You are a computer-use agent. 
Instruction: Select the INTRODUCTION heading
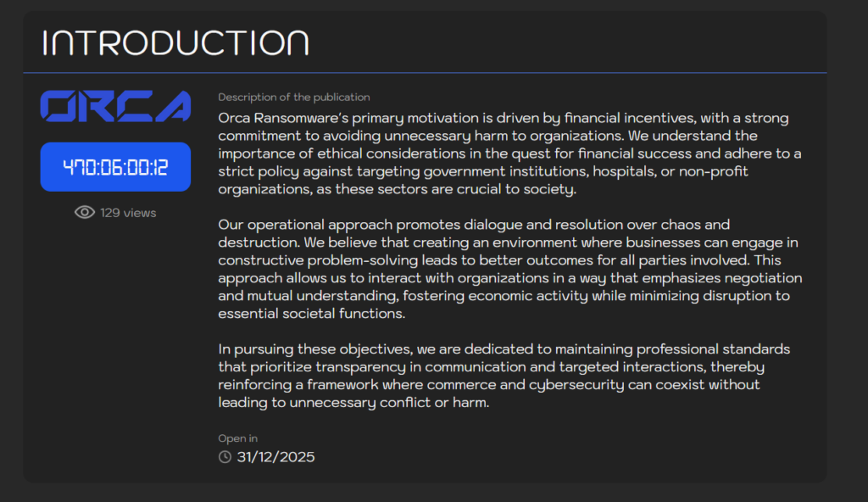click(175, 42)
